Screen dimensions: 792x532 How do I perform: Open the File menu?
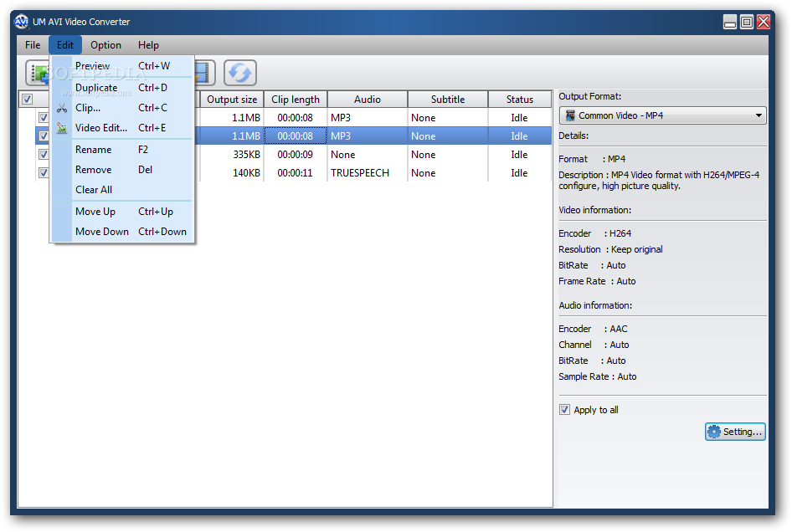[33, 45]
